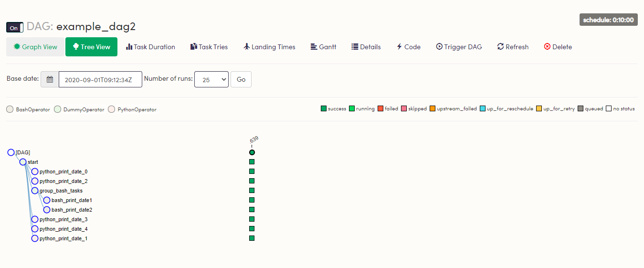This screenshot has width=644, height=268.
Task: Click the skipped status legend swatch
Action: 404,108
